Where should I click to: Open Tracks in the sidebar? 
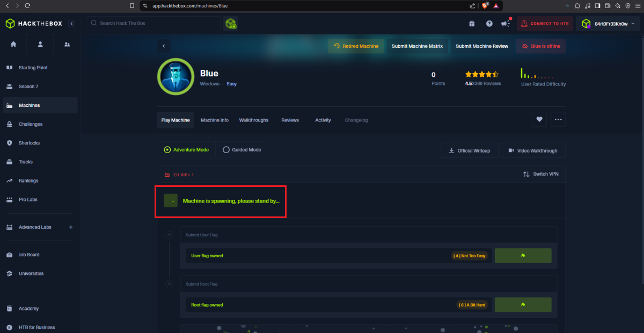click(40, 162)
